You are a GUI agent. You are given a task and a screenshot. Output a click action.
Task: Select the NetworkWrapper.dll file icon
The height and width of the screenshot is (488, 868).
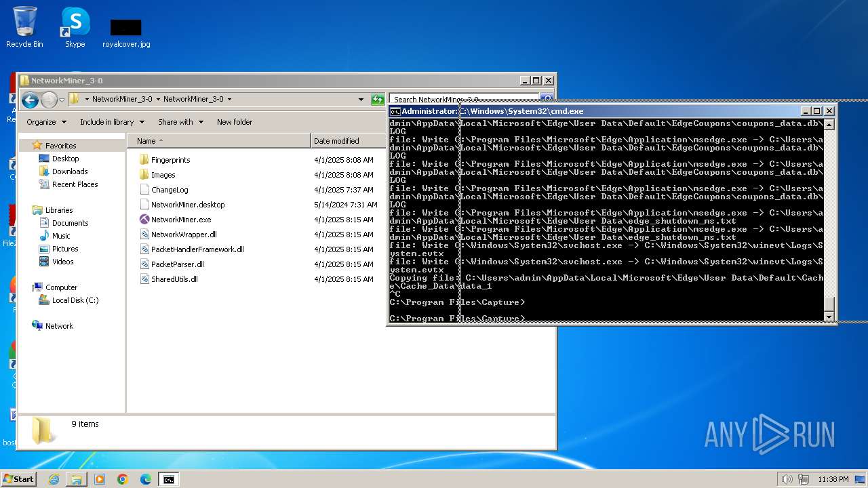[144, 235]
